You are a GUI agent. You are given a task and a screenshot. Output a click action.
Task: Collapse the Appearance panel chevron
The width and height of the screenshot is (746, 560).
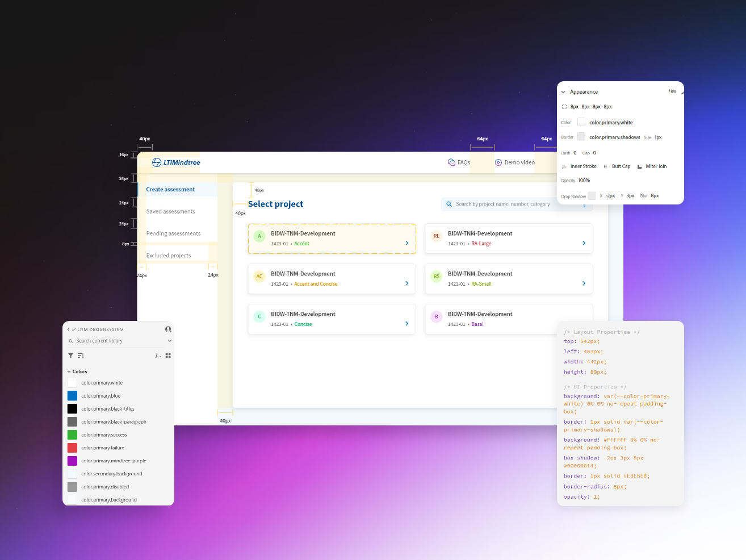[x=563, y=92]
